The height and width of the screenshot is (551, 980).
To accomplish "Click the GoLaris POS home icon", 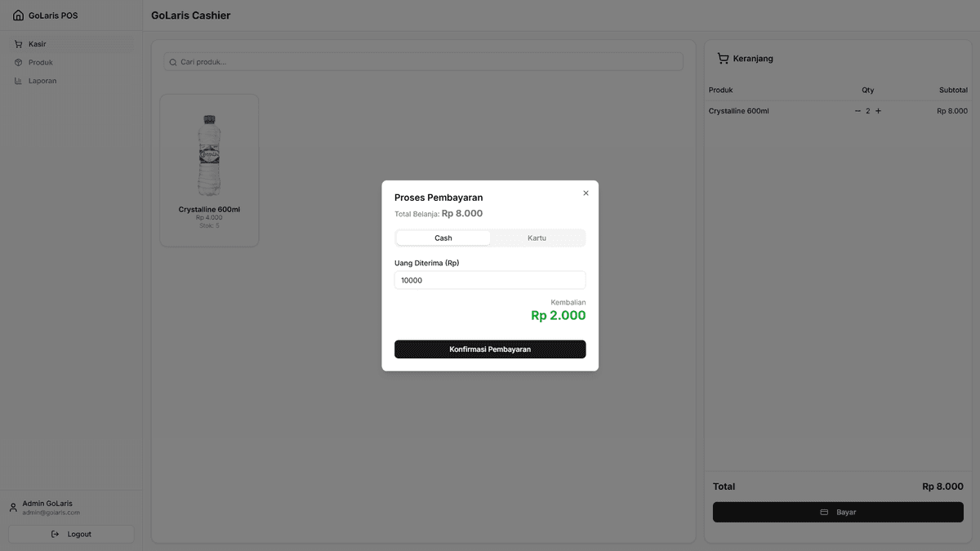I will [18, 15].
